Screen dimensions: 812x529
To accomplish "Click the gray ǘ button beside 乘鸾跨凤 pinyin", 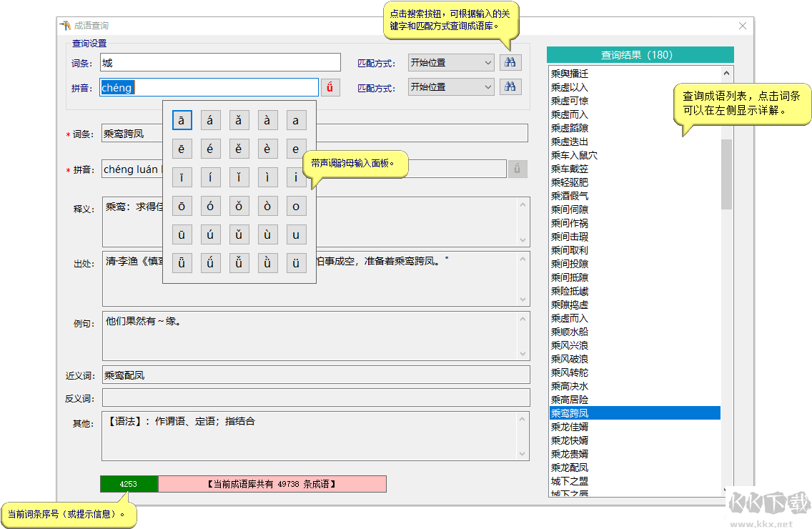I will tap(518, 169).
